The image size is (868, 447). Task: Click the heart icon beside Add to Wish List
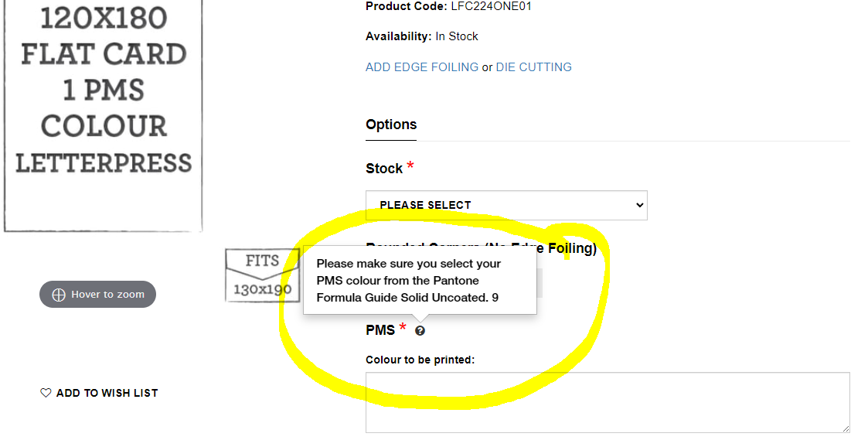click(x=46, y=393)
